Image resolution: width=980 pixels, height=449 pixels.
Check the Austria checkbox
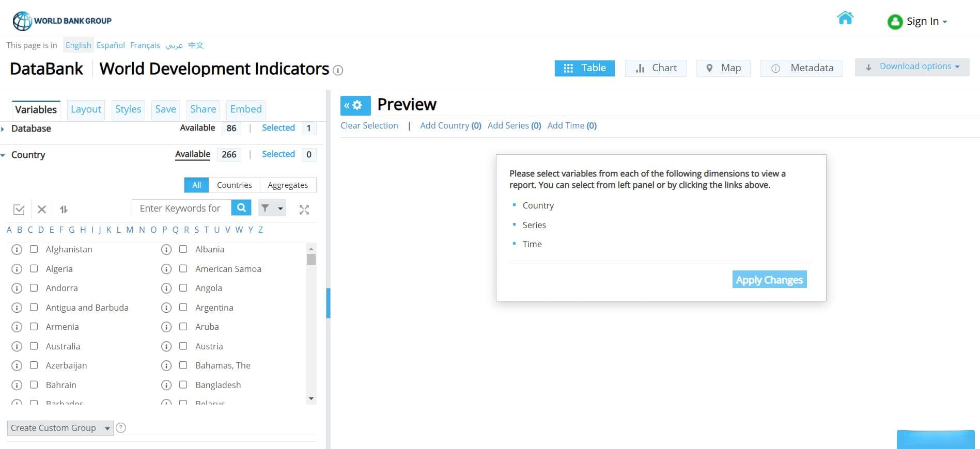183,346
